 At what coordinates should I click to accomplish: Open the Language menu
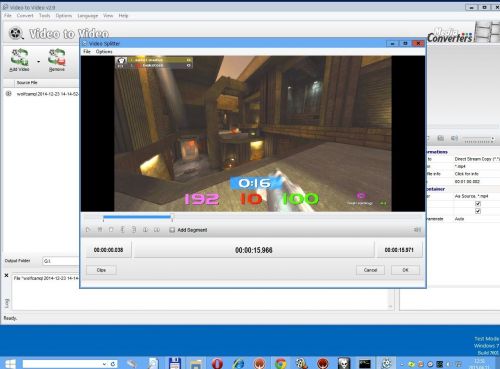point(88,16)
